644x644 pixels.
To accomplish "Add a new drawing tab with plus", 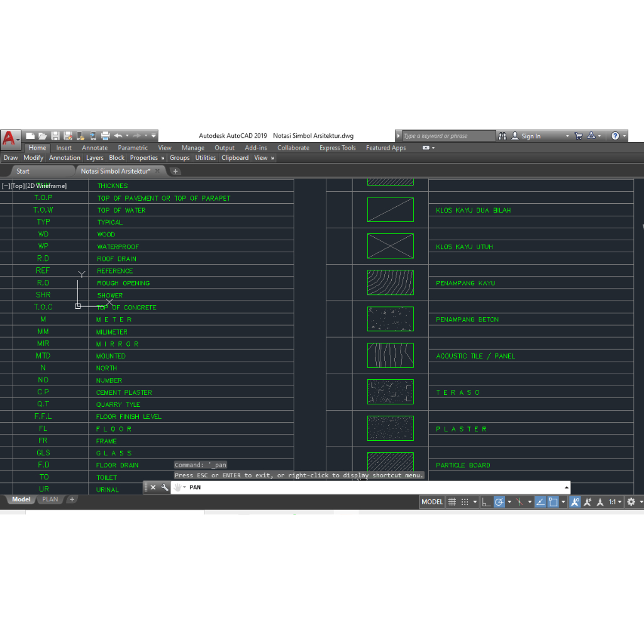I will (x=175, y=171).
